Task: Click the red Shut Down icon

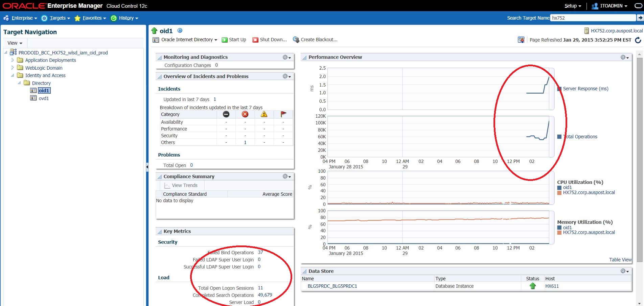Action: pyautogui.click(x=255, y=40)
